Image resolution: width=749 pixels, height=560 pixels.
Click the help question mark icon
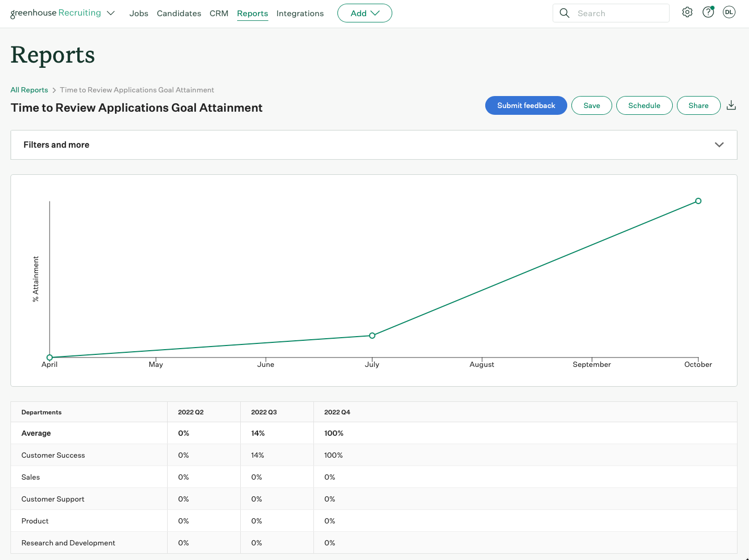point(708,12)
